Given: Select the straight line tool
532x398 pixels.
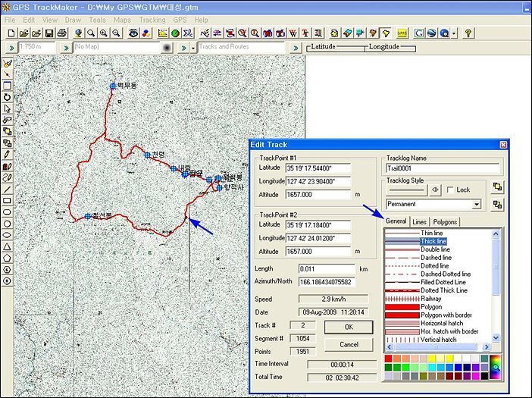Looking at the screenshot, I should point(7,190).
